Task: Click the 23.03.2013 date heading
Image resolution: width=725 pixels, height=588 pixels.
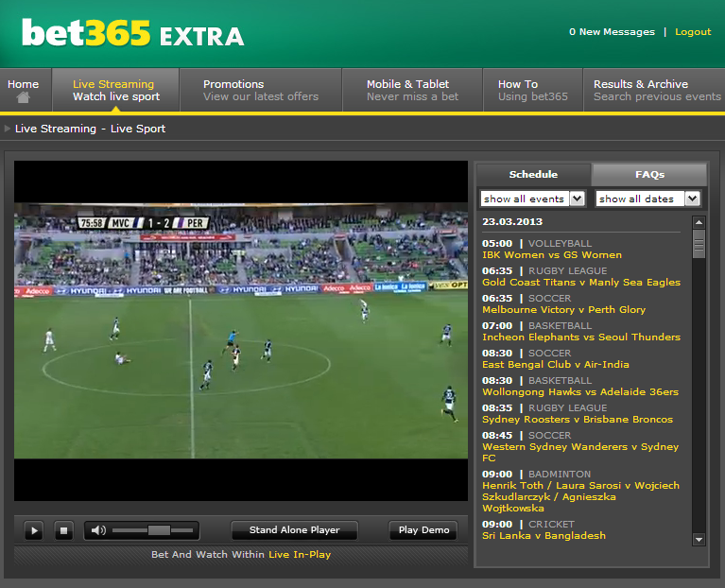Action: click(512, 221)
